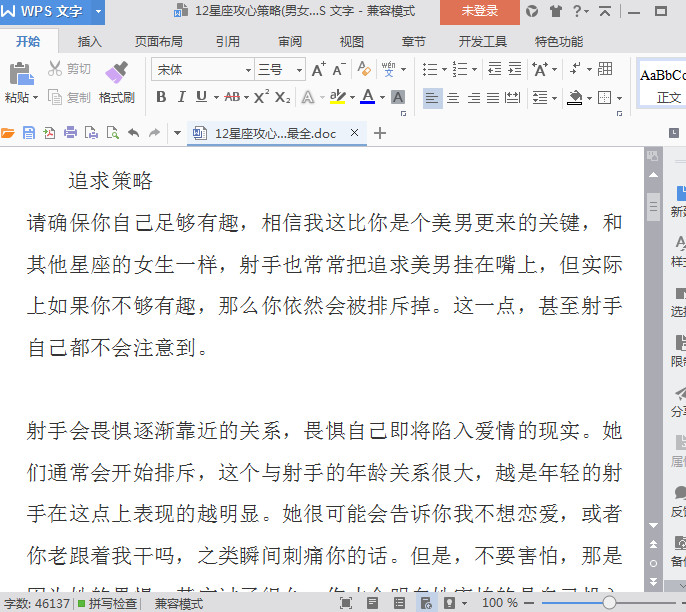
Task: Apply subscript X₂ formatting
Action: tap(282, 97)
